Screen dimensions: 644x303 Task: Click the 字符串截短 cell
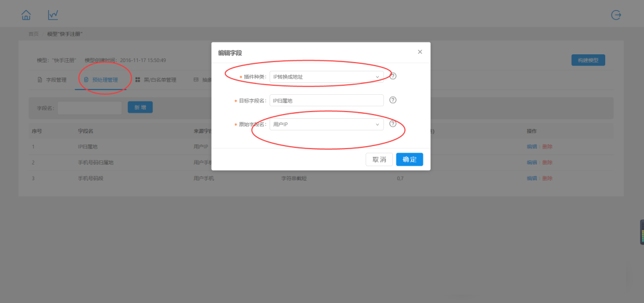pos(293,178)
